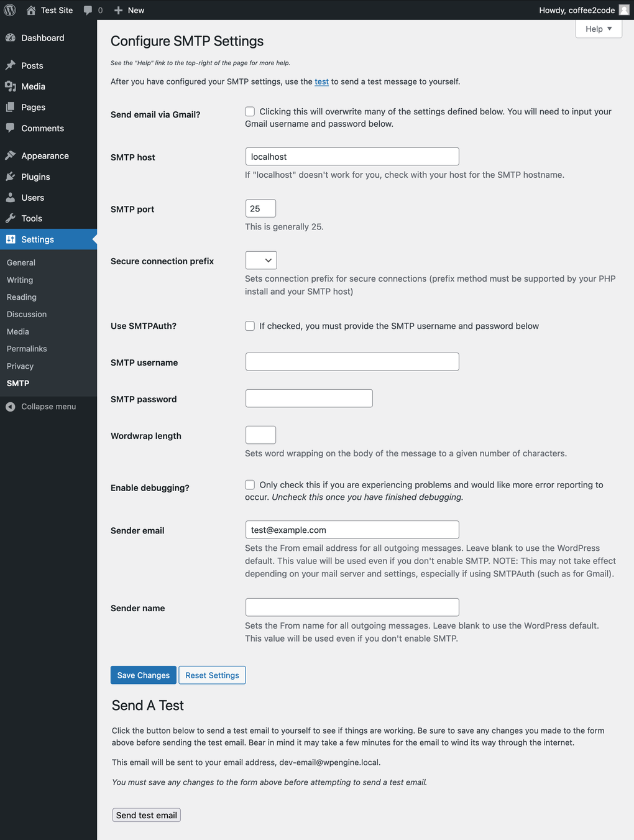
Task: Open the Secure connection prefix dropdown
Action: click(x=260, y=260)
